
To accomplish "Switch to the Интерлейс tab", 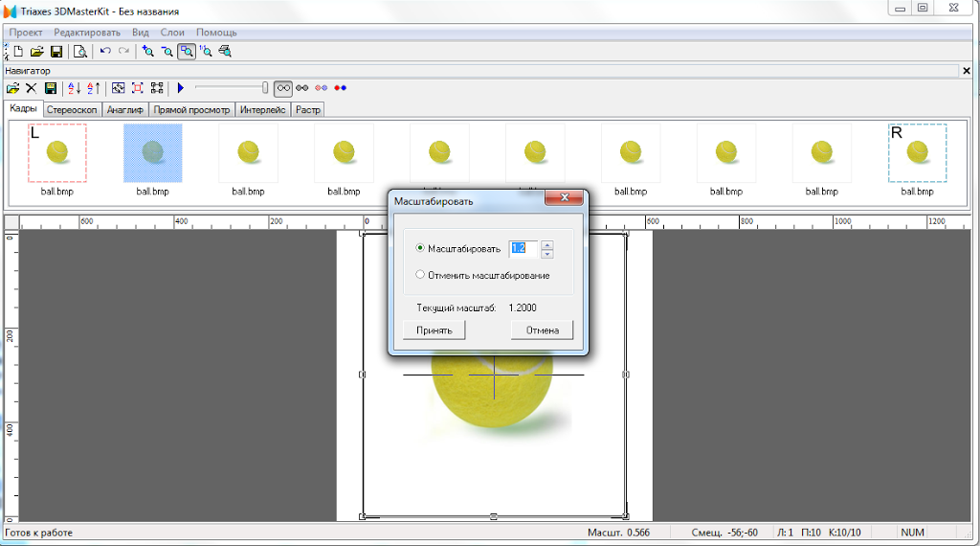I will coord(262,110).
